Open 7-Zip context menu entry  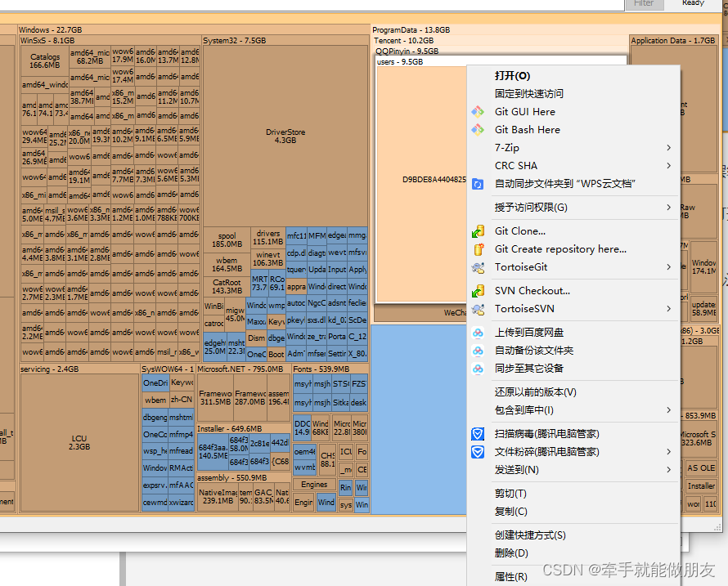pyautogui.click(x=573, y=148)
